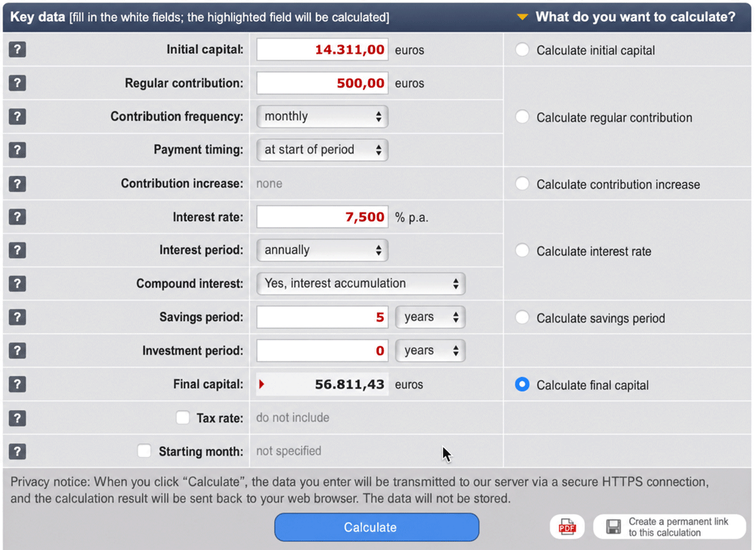Open help icon for Initial capital
The image size is (756, 550).
(17, 50)
